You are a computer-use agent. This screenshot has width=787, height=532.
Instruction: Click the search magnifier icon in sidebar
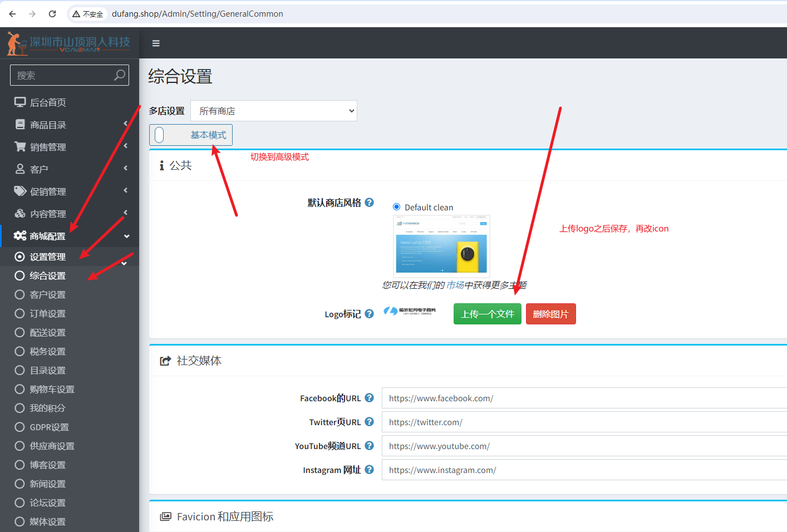(119, 75)
